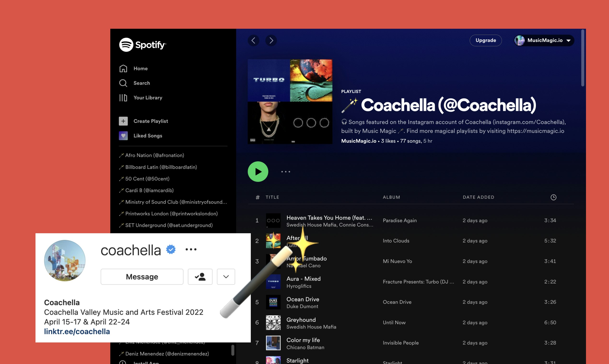Screen dimensions: 609x364
Task: Sort by duration using the clock icon
Action: [554, 197]
